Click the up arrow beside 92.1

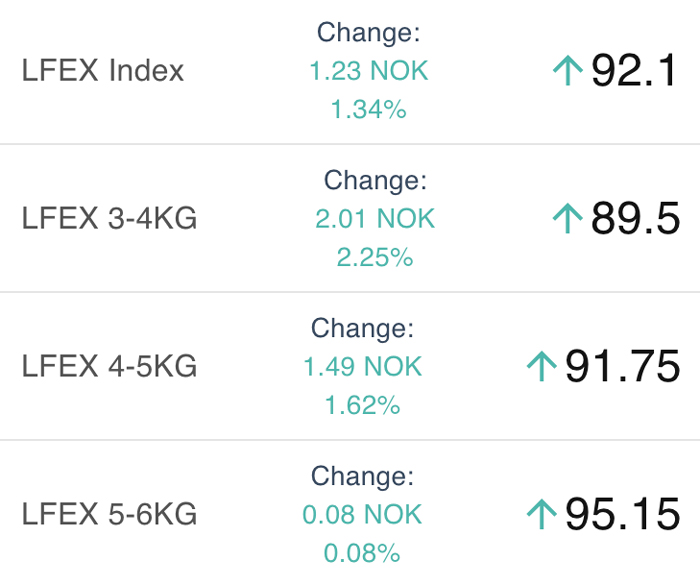pyautogui.click(x=567, y=70)
